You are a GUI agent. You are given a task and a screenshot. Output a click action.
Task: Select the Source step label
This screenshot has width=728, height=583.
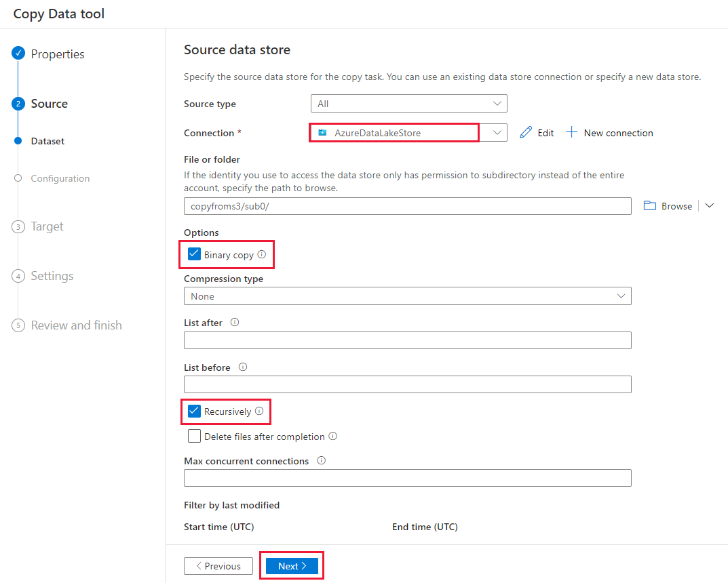[x=50, y=104]
